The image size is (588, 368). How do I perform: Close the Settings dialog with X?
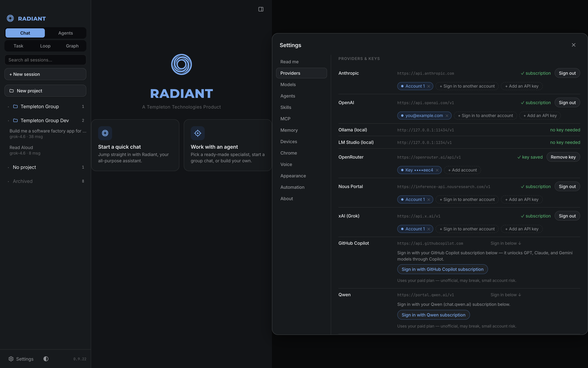point(573,45)
